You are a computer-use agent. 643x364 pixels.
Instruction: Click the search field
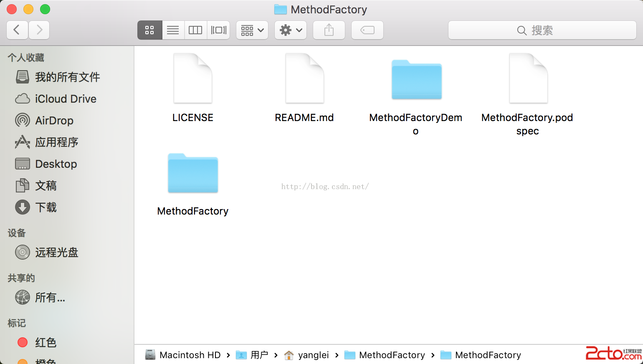click(x=542, y=30)
